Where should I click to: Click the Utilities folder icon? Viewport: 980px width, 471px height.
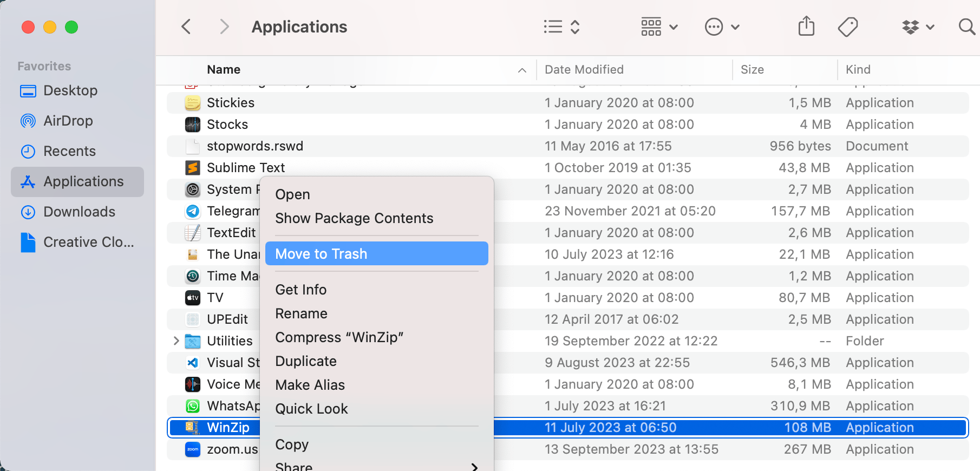pos(193,341)
